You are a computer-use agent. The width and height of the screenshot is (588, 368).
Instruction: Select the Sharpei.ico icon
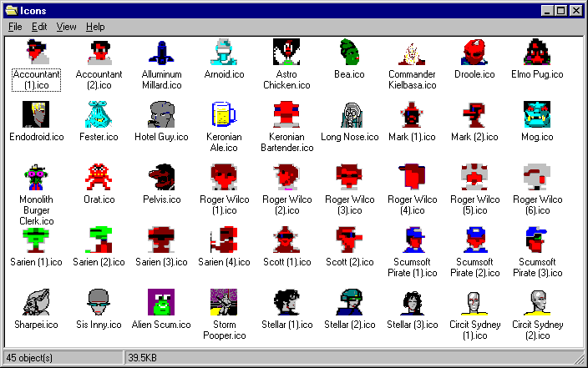pyautogui.click(x=36, y=302)
